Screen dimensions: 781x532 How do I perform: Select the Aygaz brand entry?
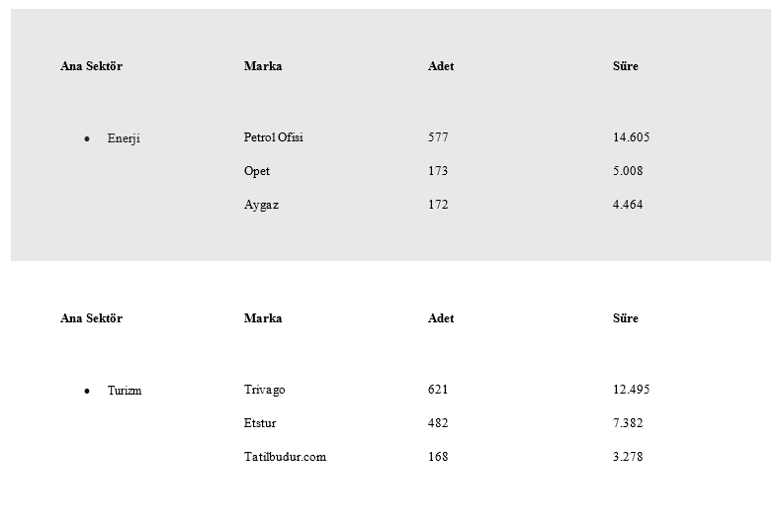pos(261,205)
